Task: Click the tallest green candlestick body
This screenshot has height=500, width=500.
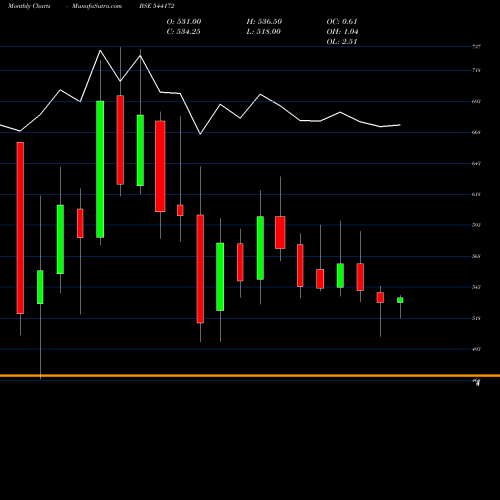Action: (x=100, y=169)
